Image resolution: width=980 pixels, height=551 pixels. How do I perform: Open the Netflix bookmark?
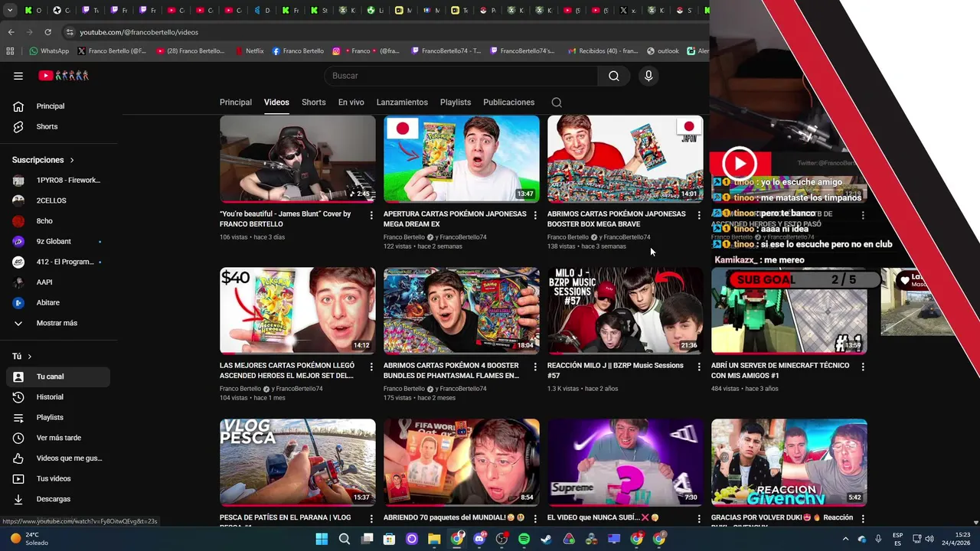[x=249, y=51]
